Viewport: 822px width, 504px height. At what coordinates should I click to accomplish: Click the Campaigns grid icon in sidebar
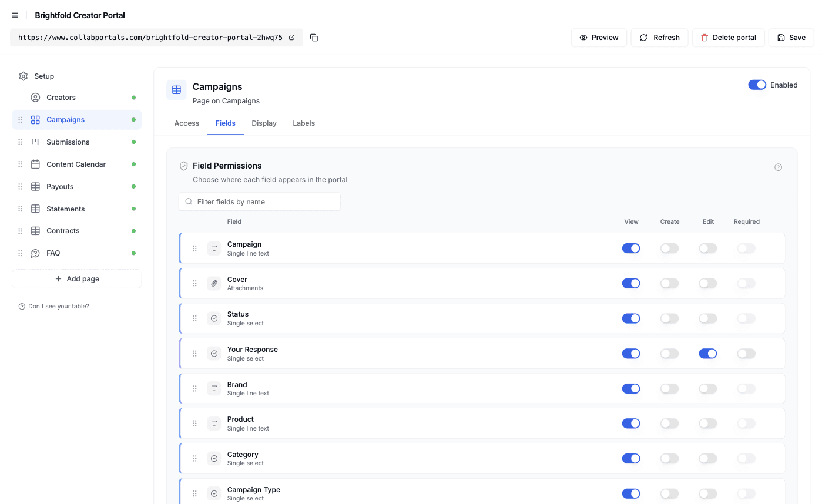(35, 120)
